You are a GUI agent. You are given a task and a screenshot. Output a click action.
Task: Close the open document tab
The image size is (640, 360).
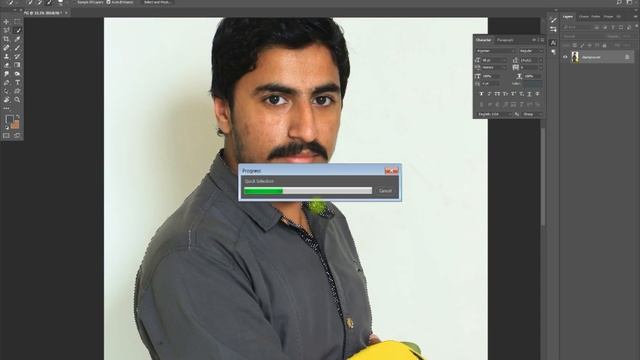(x=66, y=13)
